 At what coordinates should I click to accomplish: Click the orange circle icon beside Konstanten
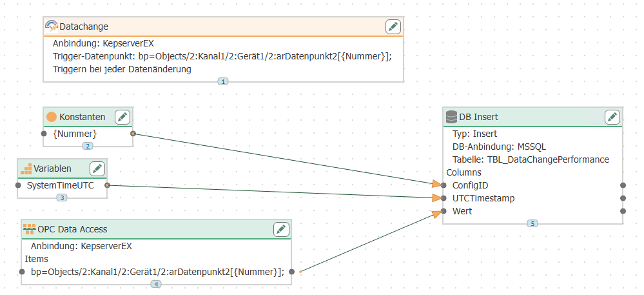(x=52, y=117)
